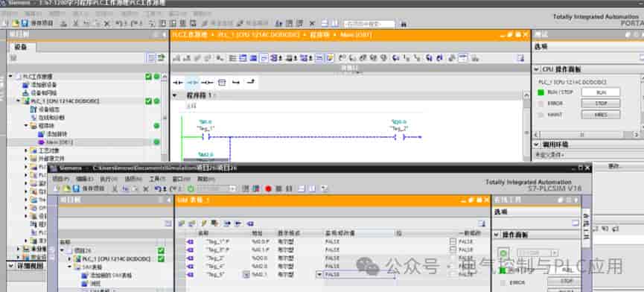
Task: Insert a normally closed contact
Action: (192, 83)
